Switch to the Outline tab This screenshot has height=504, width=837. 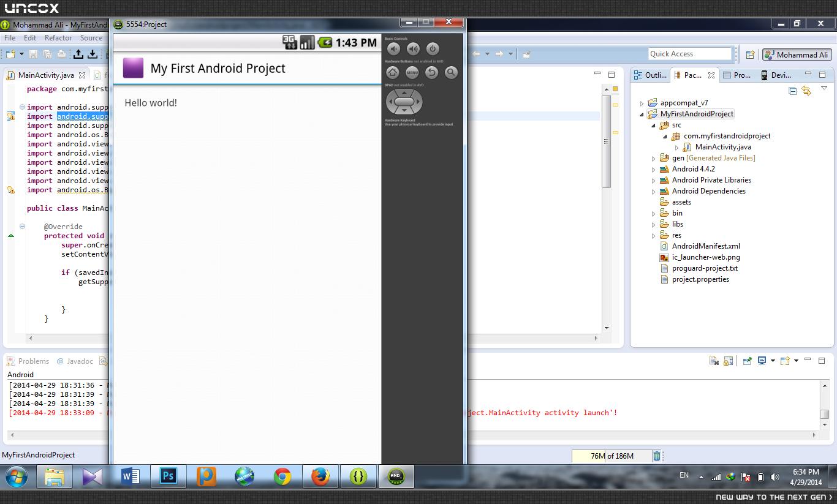coord(650,75)
